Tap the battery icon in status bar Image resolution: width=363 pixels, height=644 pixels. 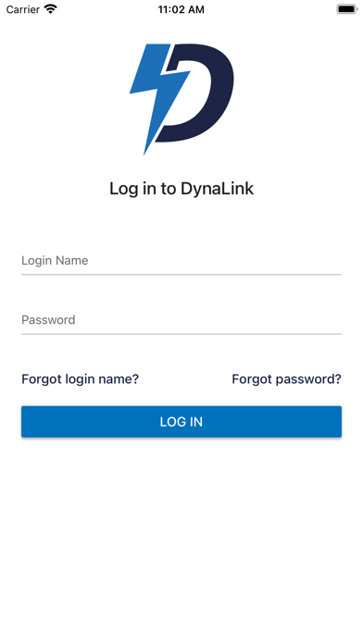point(347,9)
